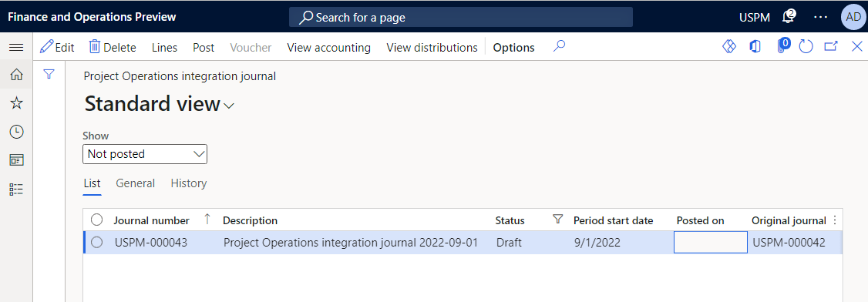Click Period start date column header

coord(614,220)
